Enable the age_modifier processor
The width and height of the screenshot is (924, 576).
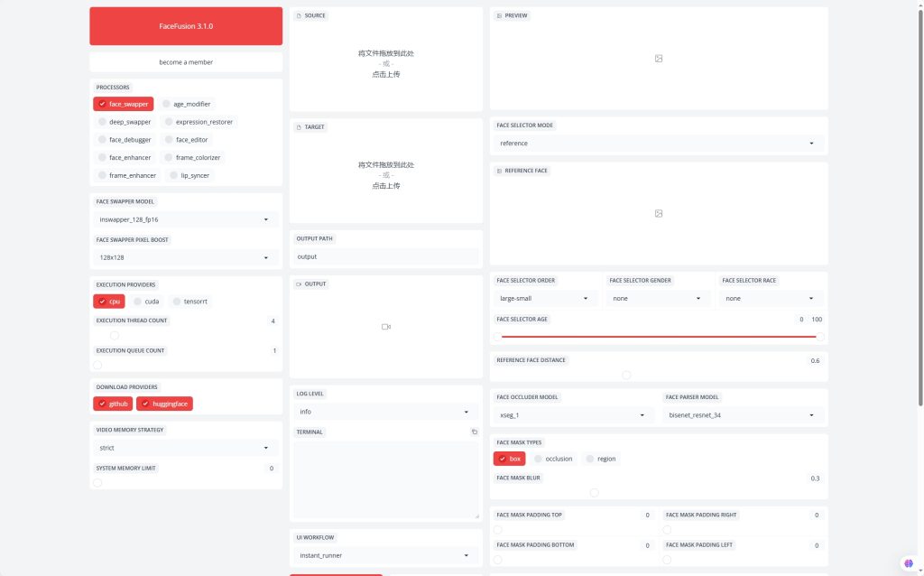click(x=186, y=104)
